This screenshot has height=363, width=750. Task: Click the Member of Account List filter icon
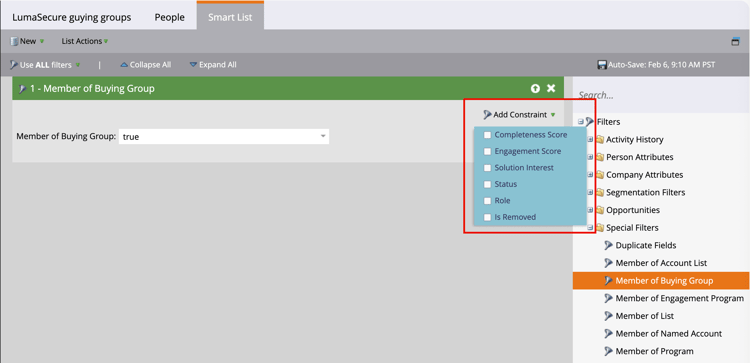tap(608, 263)
